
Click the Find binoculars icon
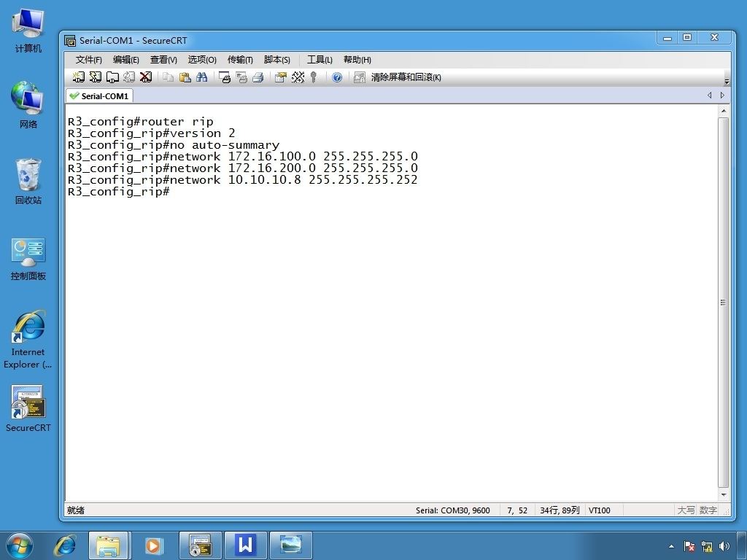201,77
